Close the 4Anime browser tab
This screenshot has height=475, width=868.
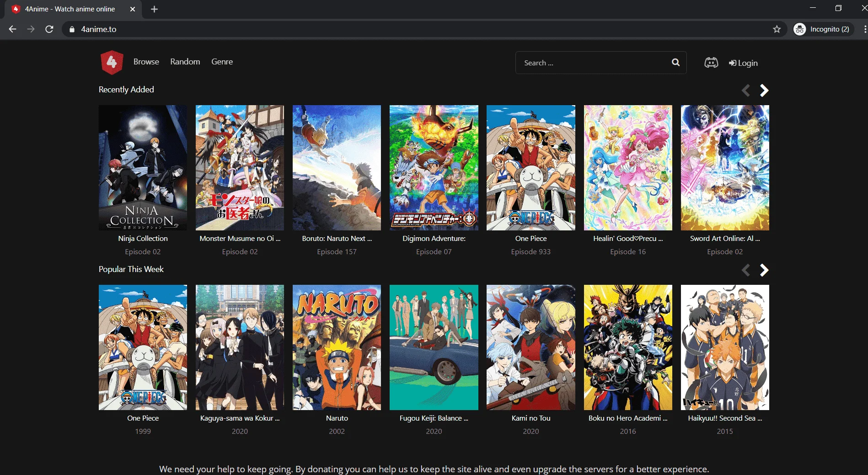(x=133, y=9)
